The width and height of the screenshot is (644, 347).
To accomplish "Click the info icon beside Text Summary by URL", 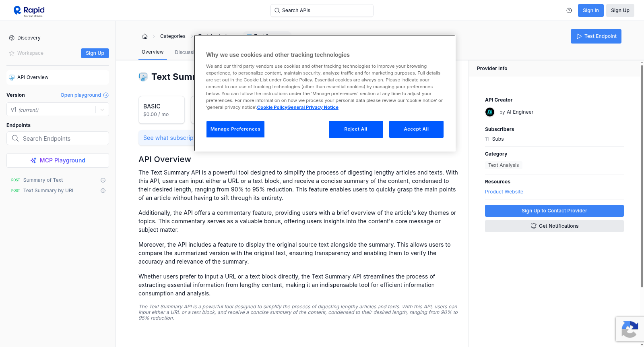I will point(103,191).
